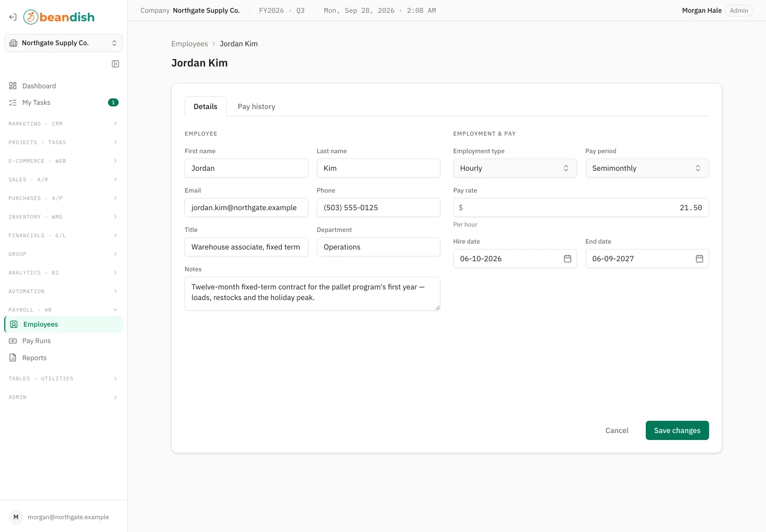Expand the Financials - G/L section
Image resolution: width=766 pixels, height=532 pixels.
[x=63, y=236]
